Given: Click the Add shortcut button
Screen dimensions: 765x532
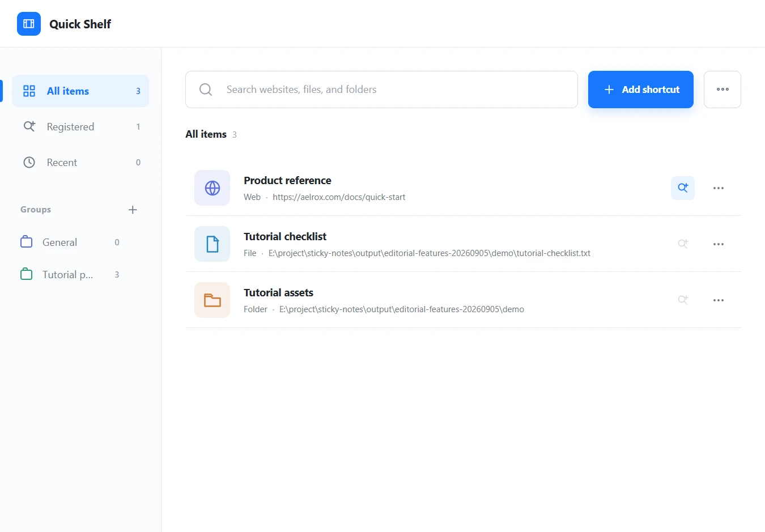Looking at the screenshot, I should pos(641,90).
